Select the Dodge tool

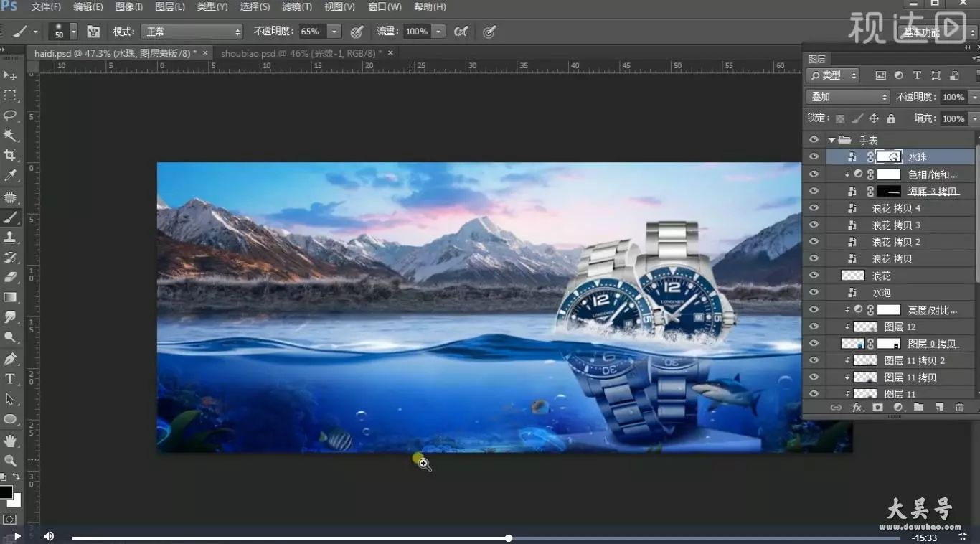pyautogui.click(x=10, y=337)
